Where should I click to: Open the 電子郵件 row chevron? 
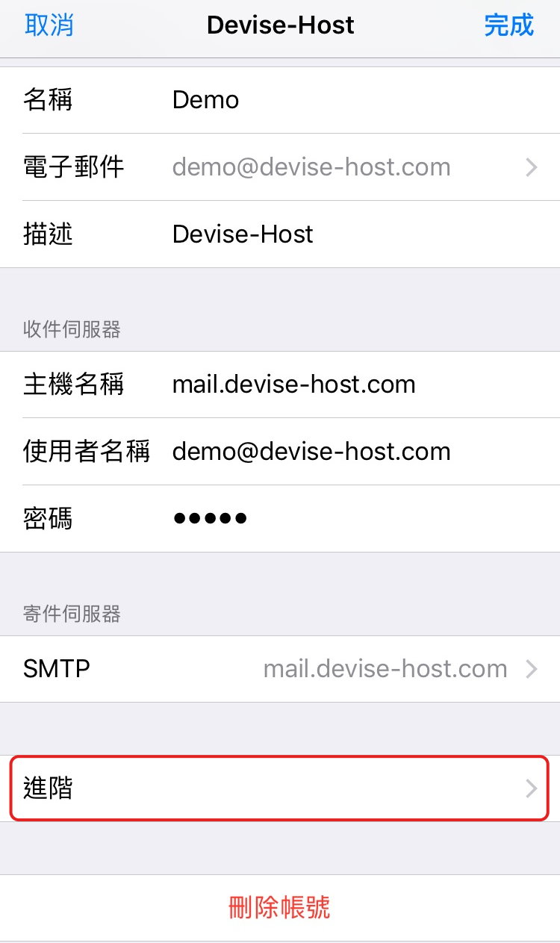pyautogui.click(x=532, y=167)
